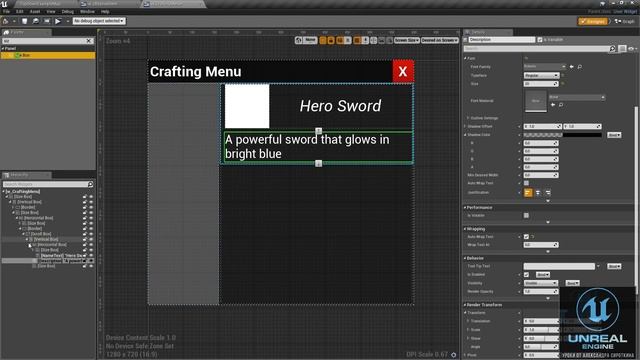
Task: Click the Shadow Color swatch bar
Action: click(562, 135)
